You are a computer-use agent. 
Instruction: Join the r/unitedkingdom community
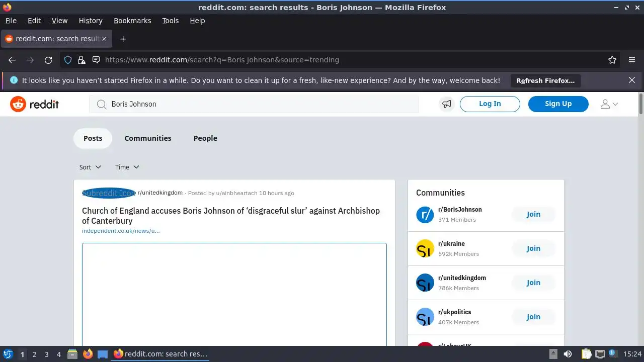pos(533,283)
